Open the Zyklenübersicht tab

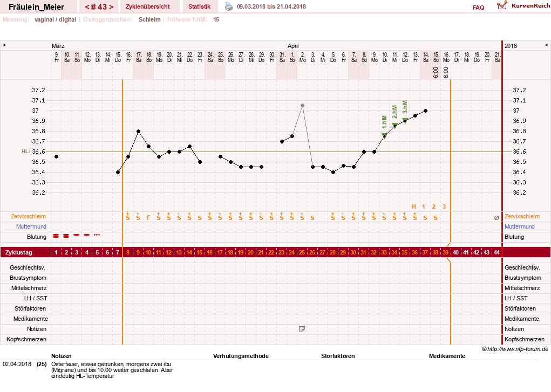click(x=147, y=6)
